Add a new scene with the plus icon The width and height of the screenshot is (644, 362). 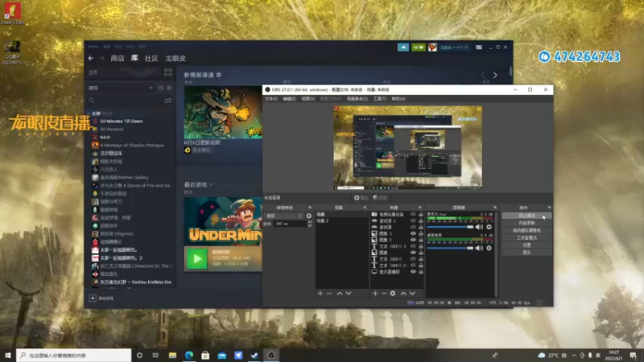coord(320,294)
